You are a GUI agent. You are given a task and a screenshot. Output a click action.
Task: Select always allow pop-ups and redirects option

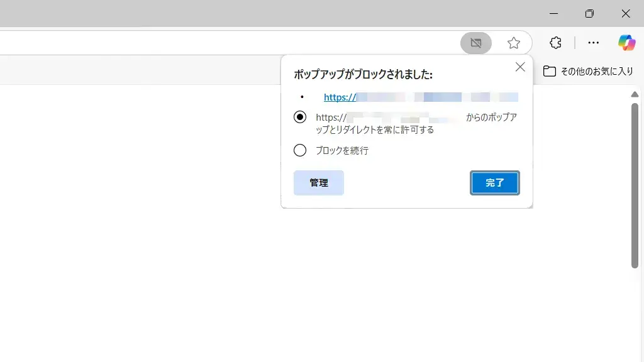pos(300,117)
